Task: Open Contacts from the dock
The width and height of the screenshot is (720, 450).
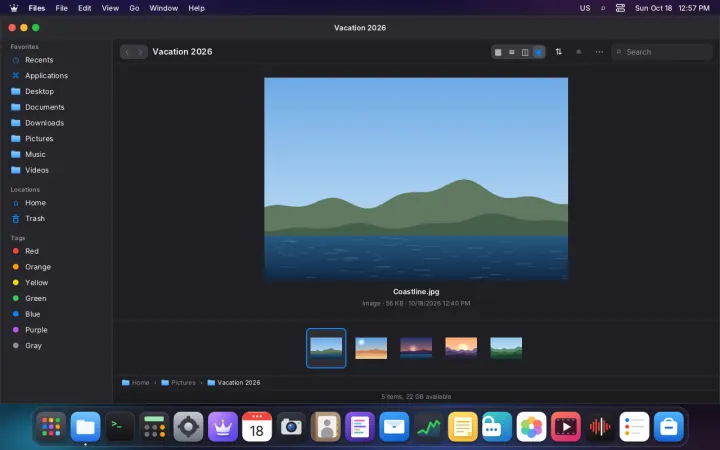Action: pyautogui.click(x=326, y=427)
